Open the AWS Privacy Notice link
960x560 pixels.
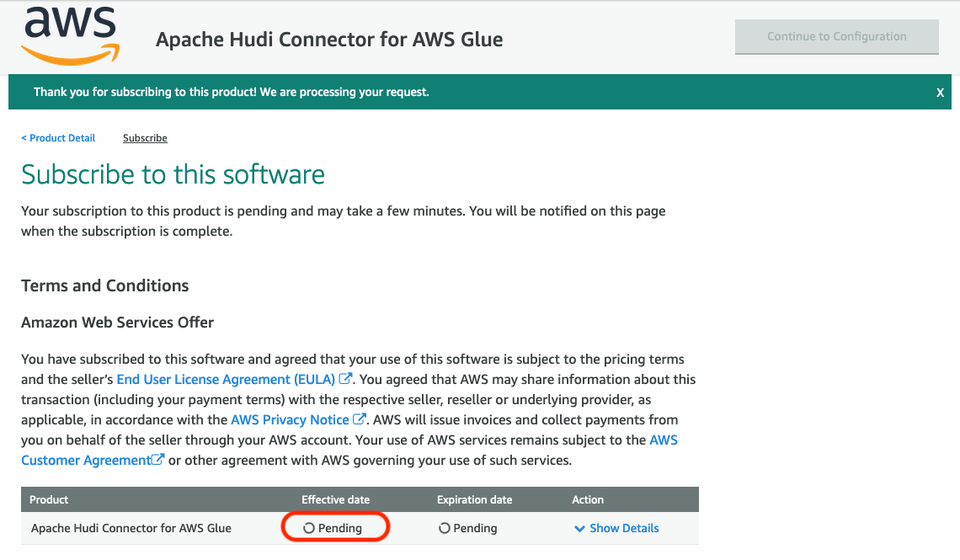pyautogui.click(x=297, y=420)
